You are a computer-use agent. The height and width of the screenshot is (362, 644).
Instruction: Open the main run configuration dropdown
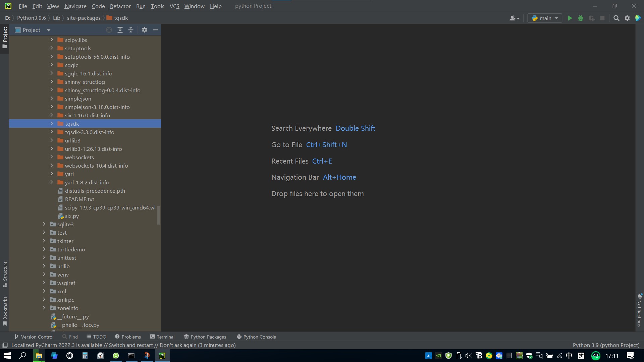[545, 18]
